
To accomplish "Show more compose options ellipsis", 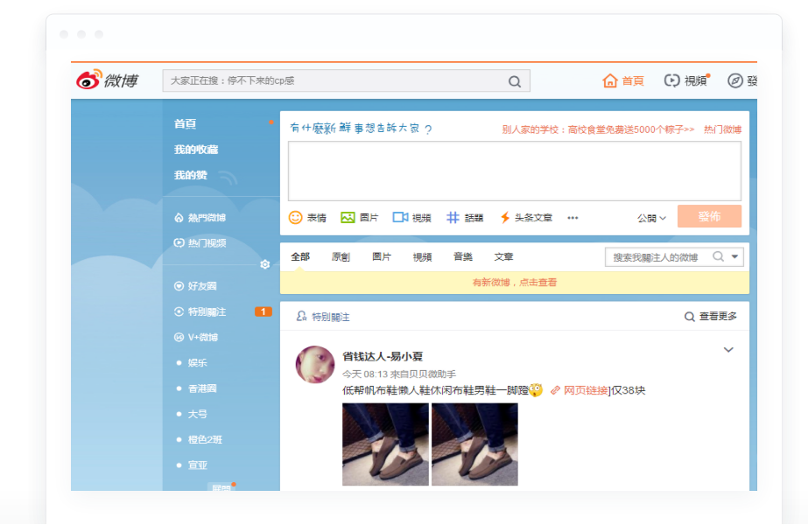I will tap(573, 218).
